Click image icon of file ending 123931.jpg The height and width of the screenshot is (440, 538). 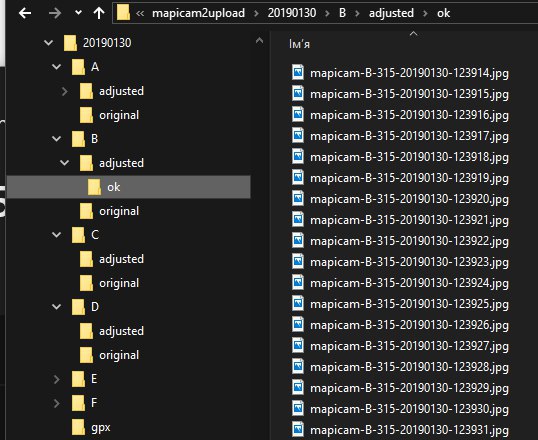coord(298,429)
